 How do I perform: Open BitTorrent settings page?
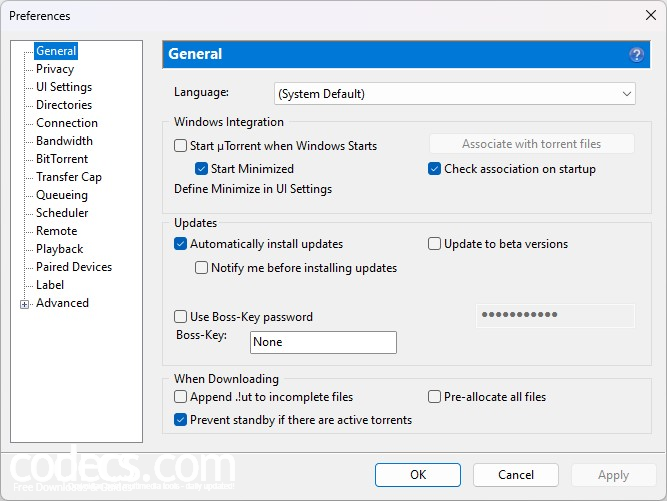62,159
